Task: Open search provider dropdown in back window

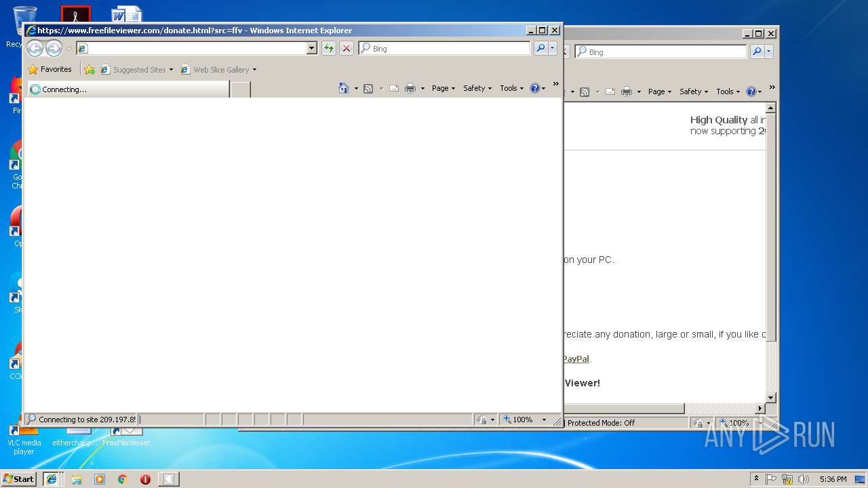Action: [x=769, y=52]
